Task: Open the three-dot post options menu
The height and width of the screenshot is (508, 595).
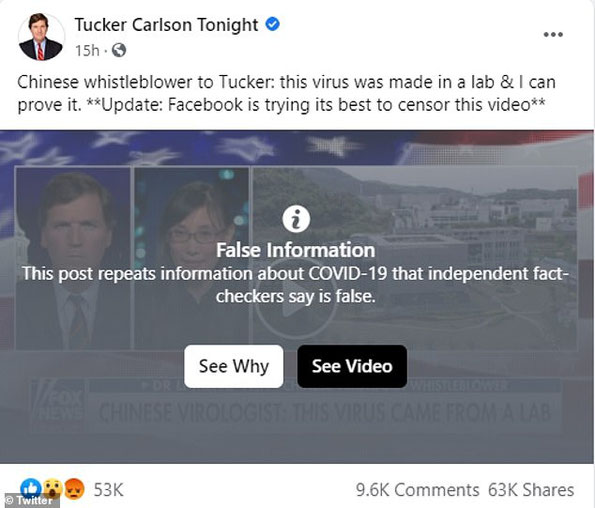Action: pos(553,35)
